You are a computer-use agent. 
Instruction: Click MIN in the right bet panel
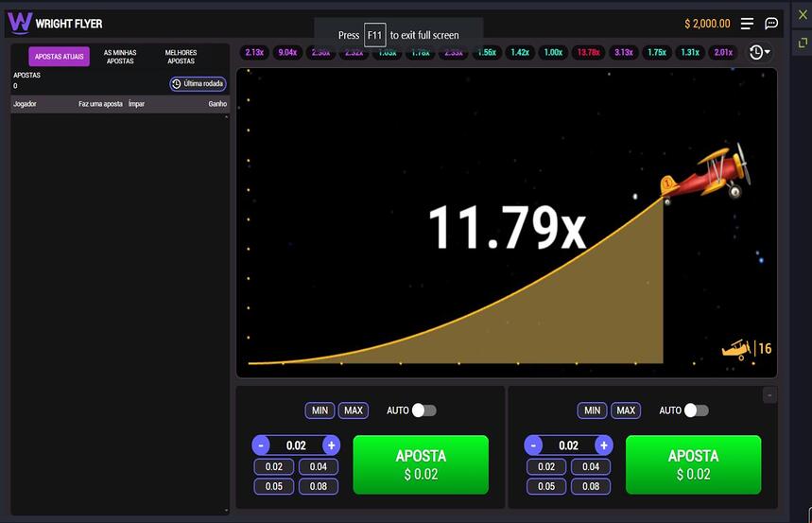point(592,410)
